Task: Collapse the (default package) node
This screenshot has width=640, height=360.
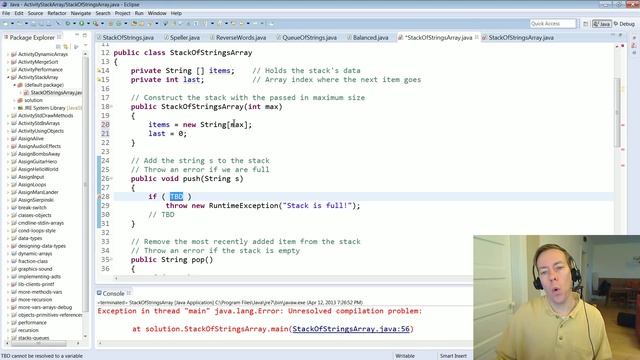Action: 15,85
